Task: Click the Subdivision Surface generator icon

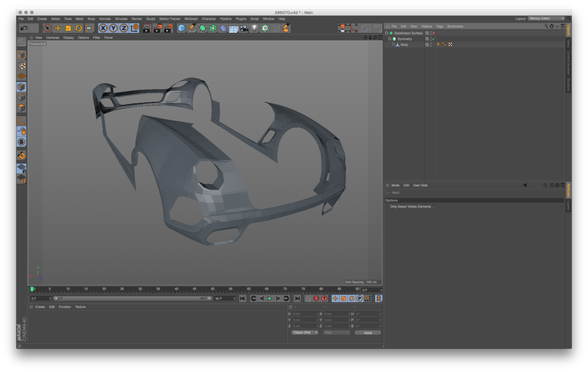Action: 203,28
